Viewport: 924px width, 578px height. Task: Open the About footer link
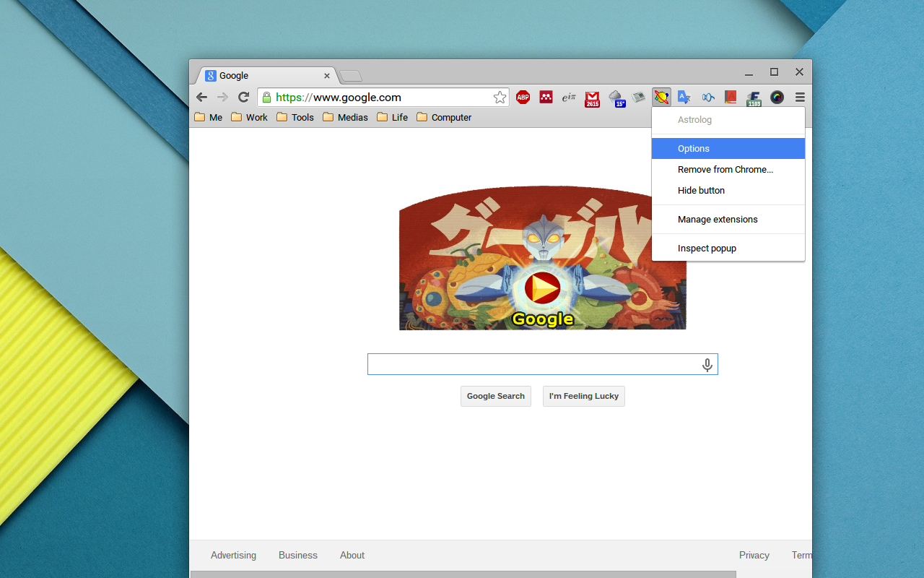click(352, 555)
